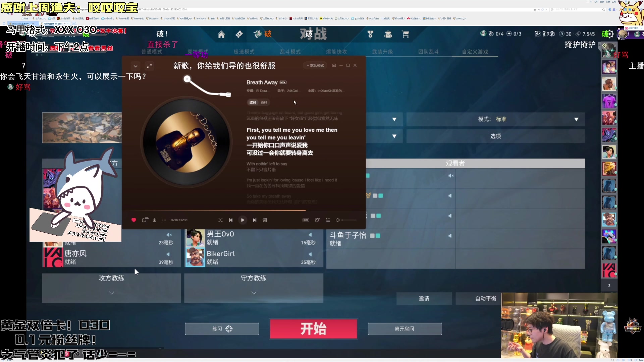
Task: Mute 男王OvO with the speaker toggle
Action: [x=311, y=235]
